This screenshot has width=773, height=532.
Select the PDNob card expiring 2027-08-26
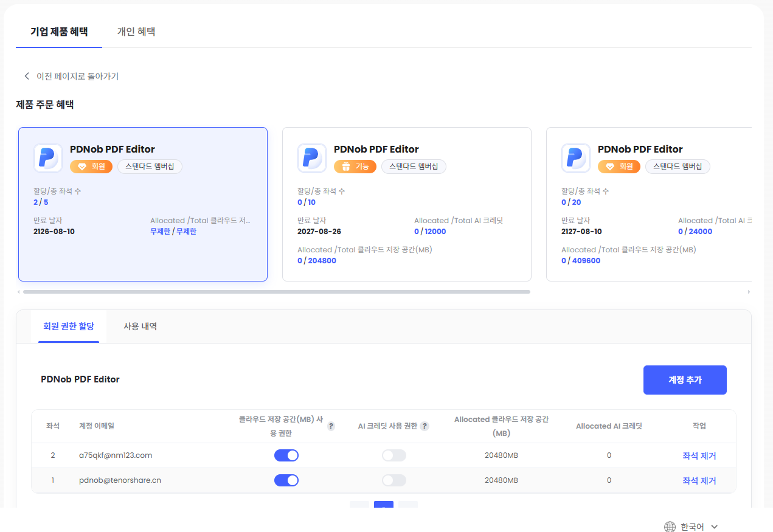point(407,204)
